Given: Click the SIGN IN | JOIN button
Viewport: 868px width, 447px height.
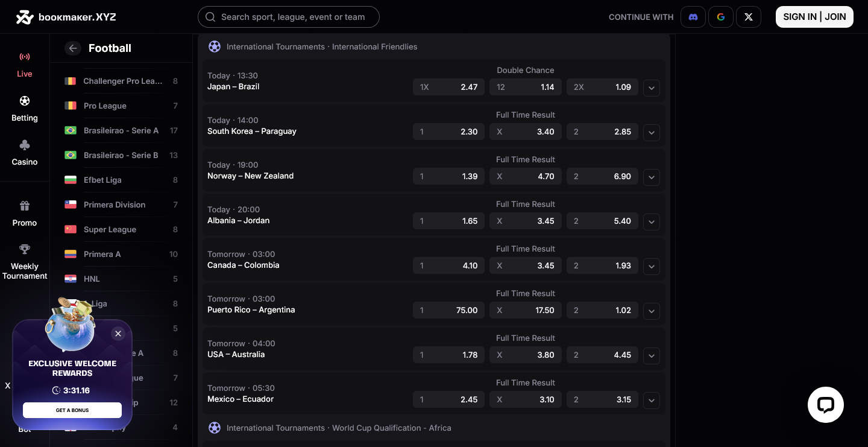Looking at the screenshot, I should coord(814,17).
